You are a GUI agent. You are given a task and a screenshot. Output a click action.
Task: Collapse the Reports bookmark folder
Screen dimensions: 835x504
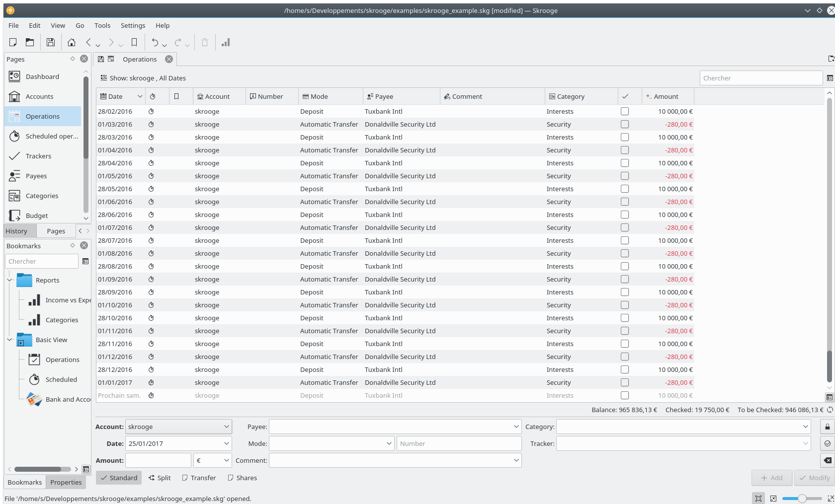10,280
